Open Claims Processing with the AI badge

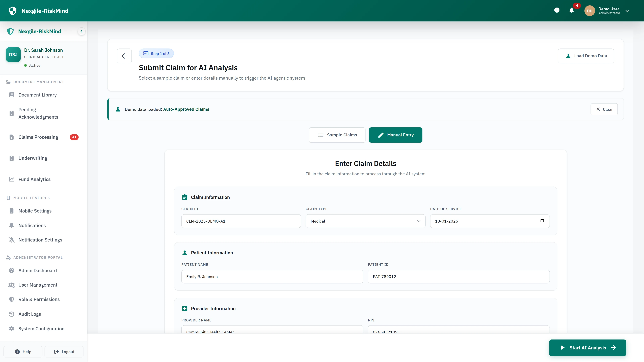point(38,137)
